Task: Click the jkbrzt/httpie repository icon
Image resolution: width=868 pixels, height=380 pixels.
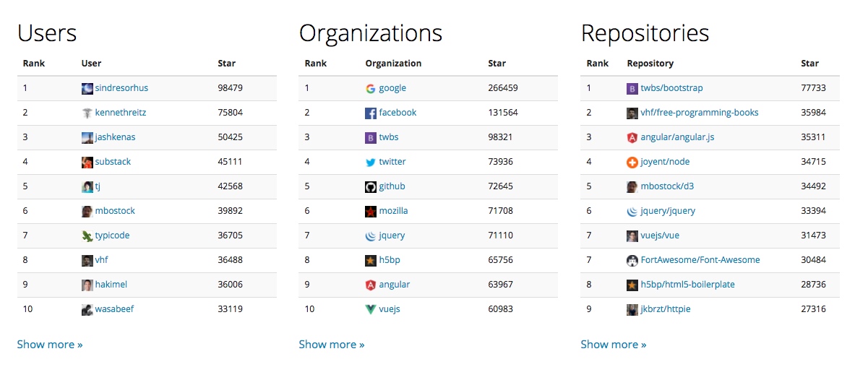Action: (x=632, y=309)
